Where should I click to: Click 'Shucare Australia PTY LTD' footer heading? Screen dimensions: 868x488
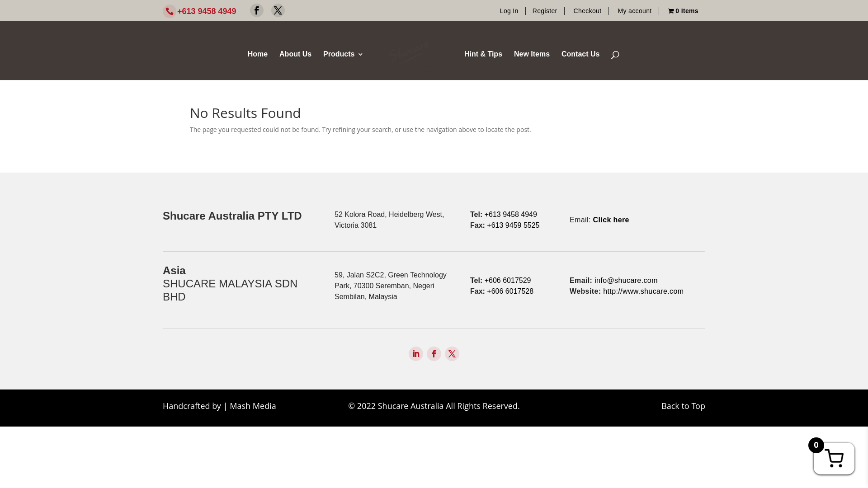232,216
